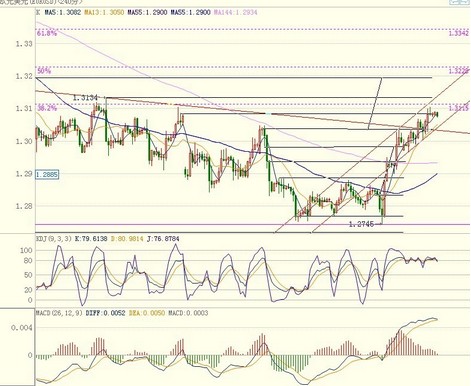Viewport: 471px width, 386px height.
Task: Click the window control icon at top right
Action: coord(460,2)
